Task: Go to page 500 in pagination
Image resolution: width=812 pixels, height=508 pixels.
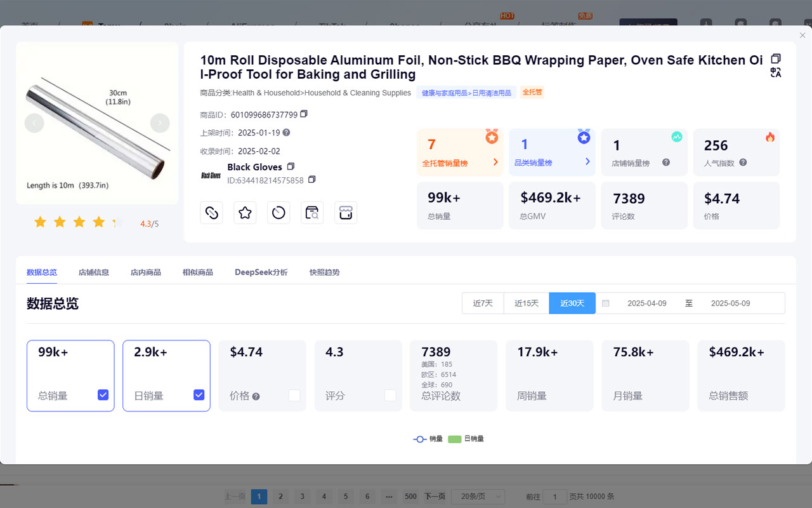Action: coord(410,497)
